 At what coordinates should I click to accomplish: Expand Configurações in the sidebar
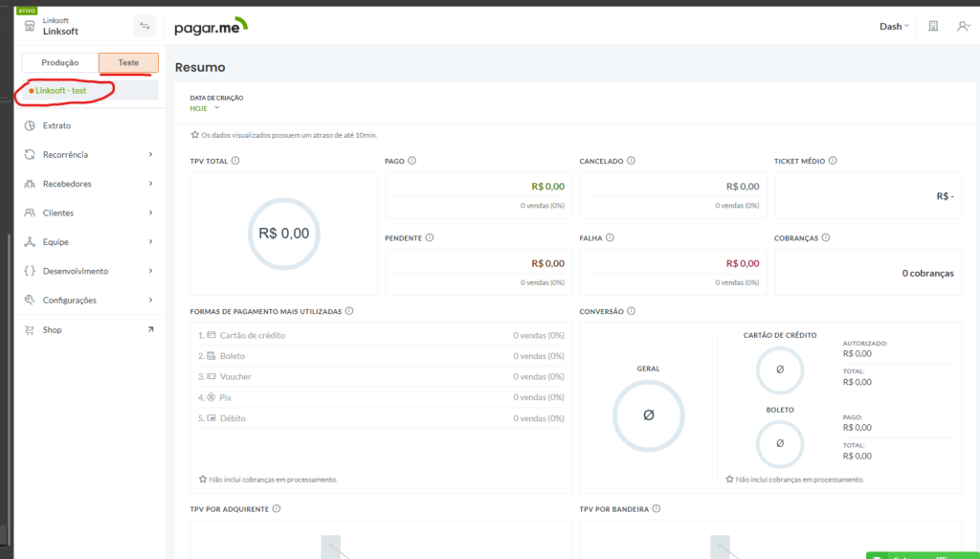89,300
